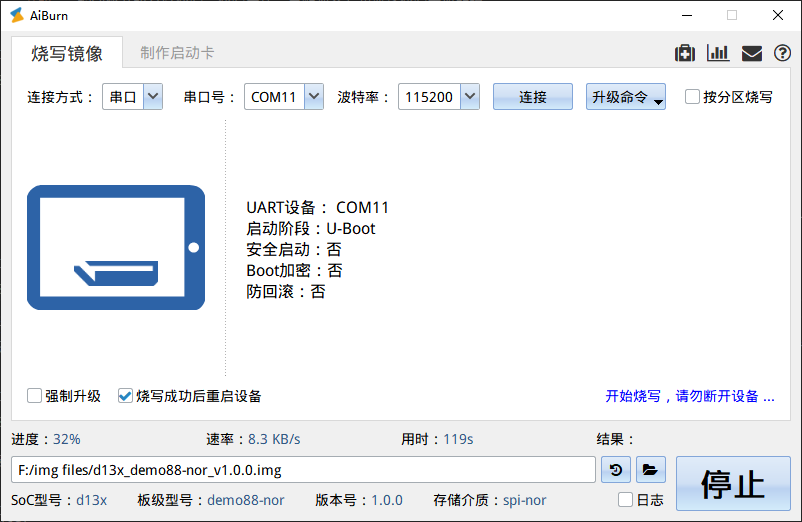
Task: Open the COM11 serial port dropdown
Action: [x=313, y=97]
